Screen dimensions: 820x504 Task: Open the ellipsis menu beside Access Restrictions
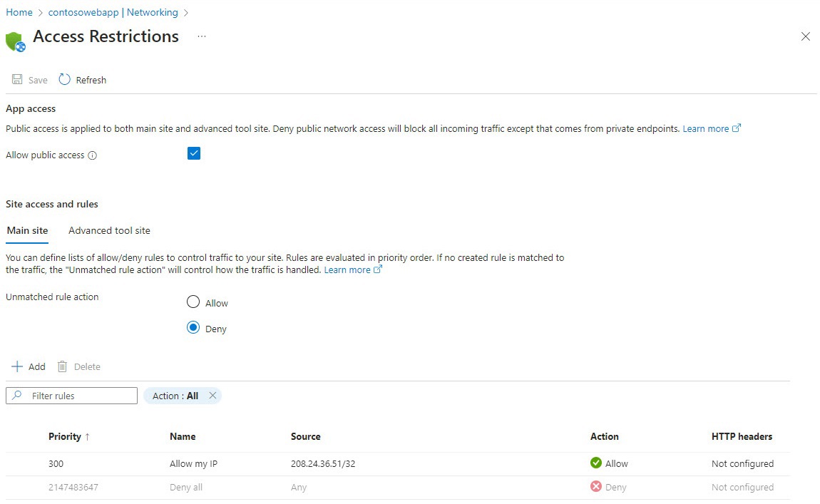click(x=201, y=36)
